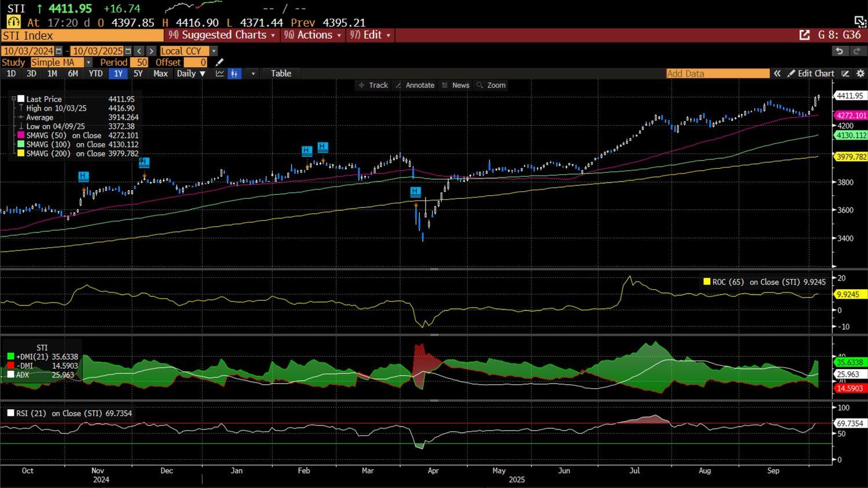Click the magenta SMAVG (50) color swatch
The height and width of the screenshot is (488, 868).
click(x=21, y=136)
